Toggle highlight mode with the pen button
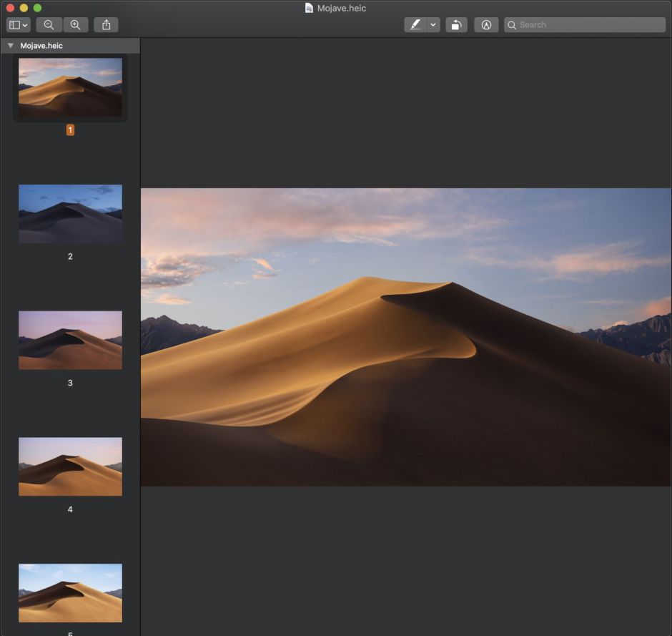 click(x=417, y=24)
